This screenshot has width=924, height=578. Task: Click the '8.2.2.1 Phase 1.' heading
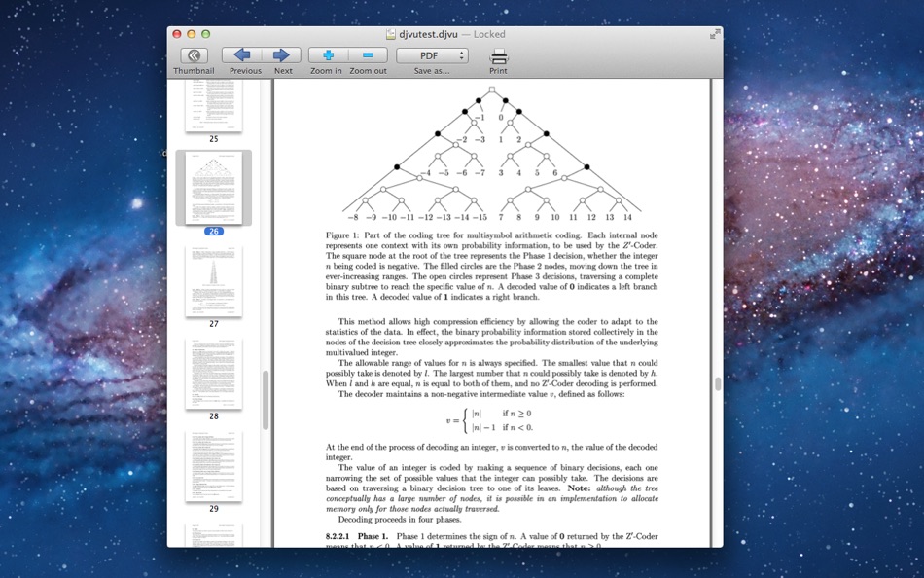pos(357,537)
